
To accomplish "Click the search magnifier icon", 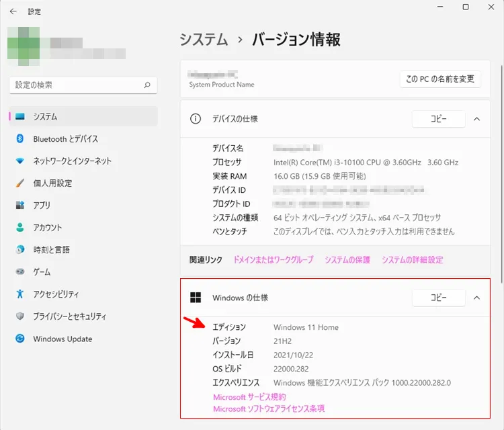I will click(147, 85).
